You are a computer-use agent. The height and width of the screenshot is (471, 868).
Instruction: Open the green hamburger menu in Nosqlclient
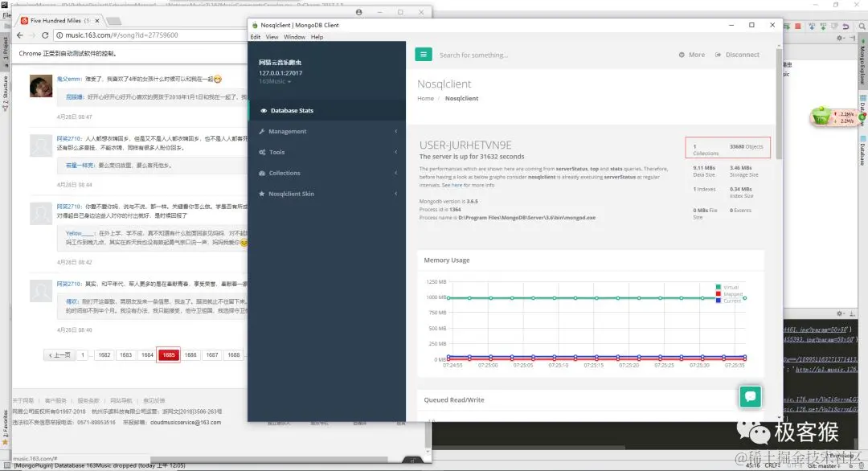pyautogui.click(x=423, y=54)
